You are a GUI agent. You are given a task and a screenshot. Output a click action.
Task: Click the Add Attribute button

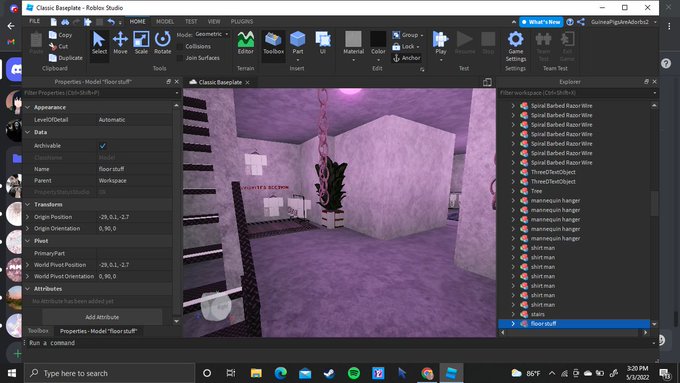tap(102, 317)
